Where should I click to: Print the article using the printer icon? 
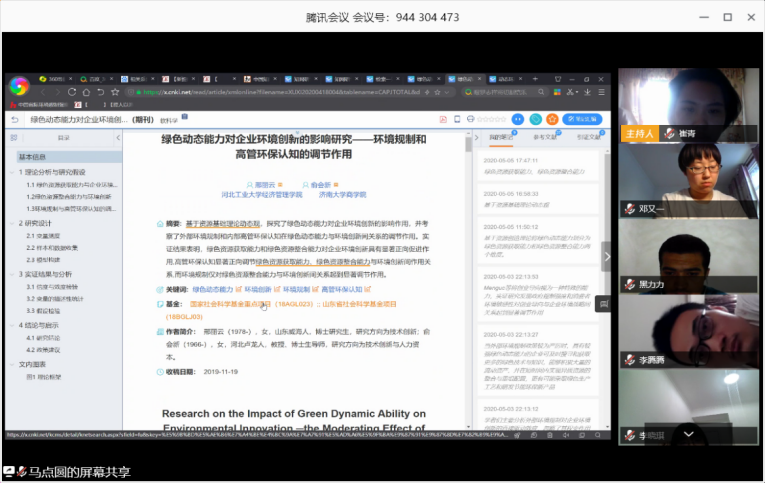click(470, 119)
